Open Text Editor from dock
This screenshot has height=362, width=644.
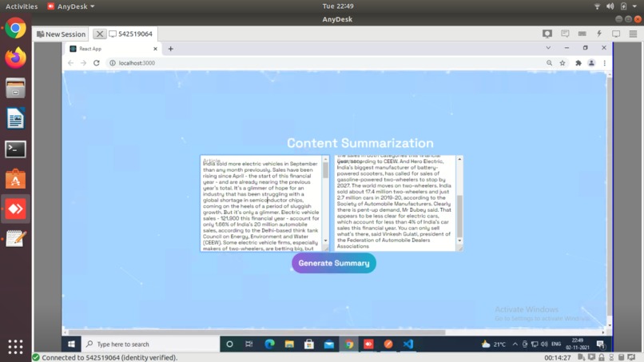(x=15, y=239)
